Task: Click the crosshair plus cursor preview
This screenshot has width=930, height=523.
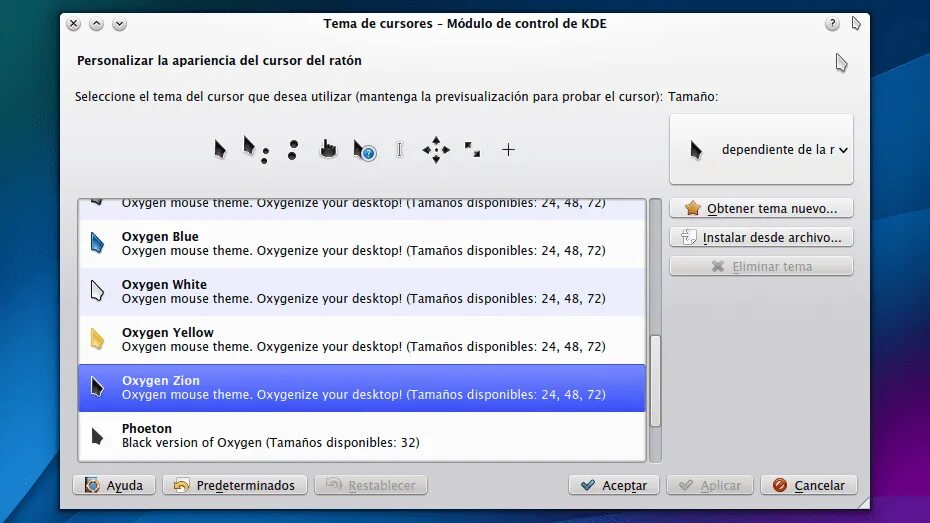Action: click(x=508, y=149)
